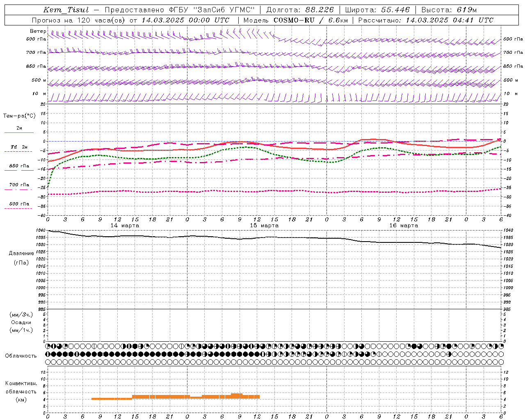Click the 14 марта date label

(125, 226)
